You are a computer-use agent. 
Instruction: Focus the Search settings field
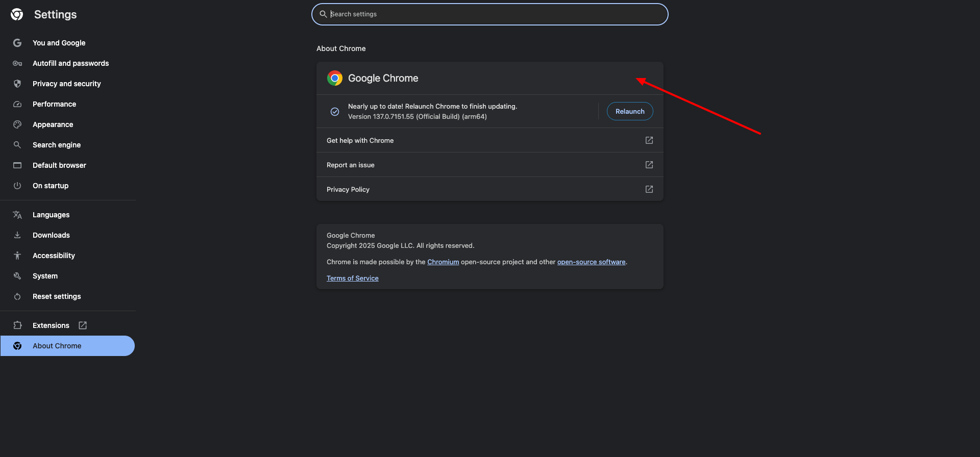coord(490,14)
